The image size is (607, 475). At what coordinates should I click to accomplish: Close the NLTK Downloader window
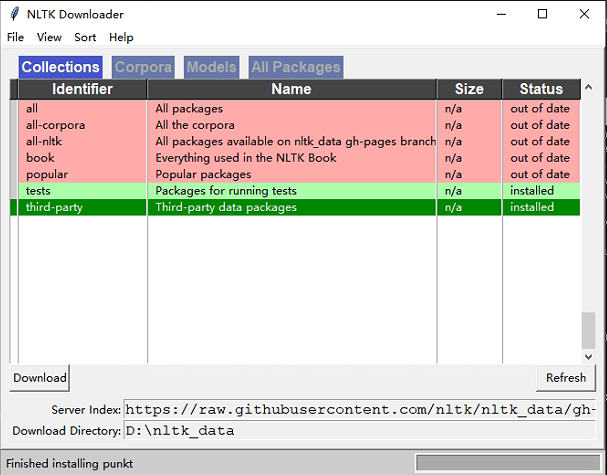click(584, 14)
